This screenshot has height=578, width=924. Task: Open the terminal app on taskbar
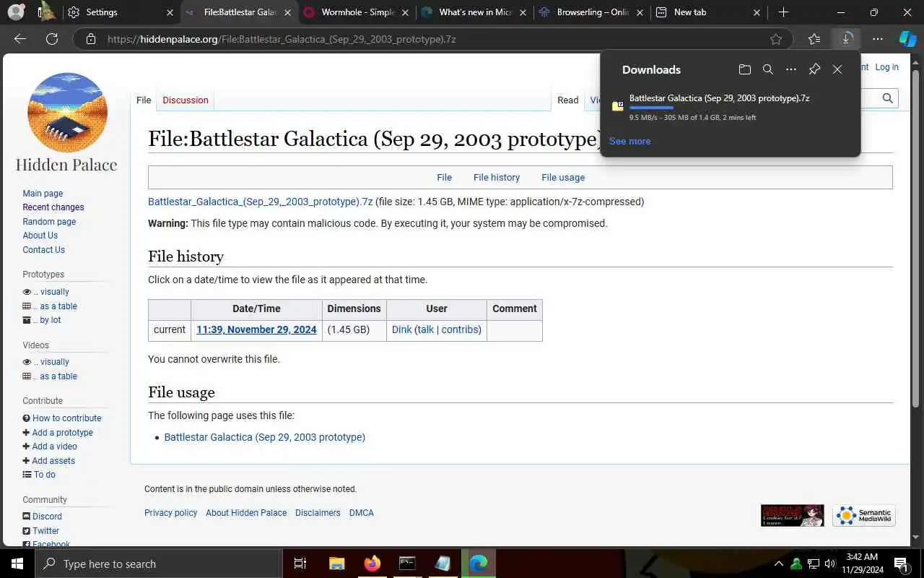point(407,564)
